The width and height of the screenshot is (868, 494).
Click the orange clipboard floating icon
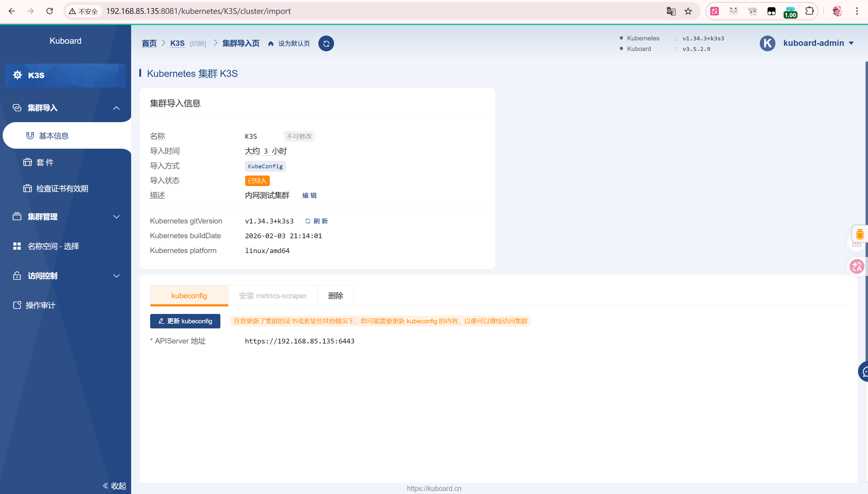pyautogui.click(x=860, y=234)
